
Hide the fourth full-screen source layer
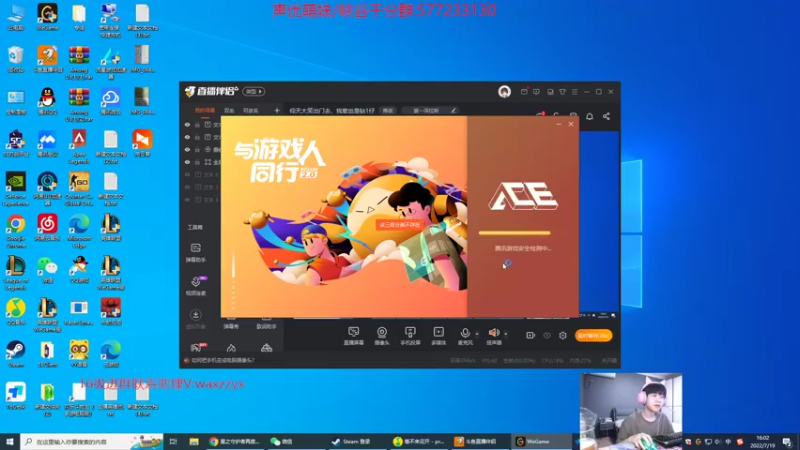[187, 162]
